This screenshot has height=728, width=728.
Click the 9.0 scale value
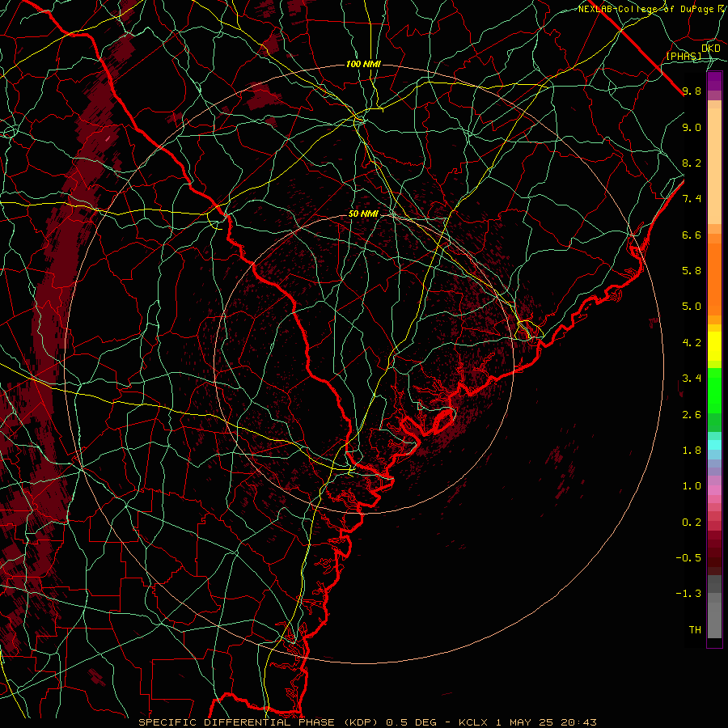pos(692,127)
